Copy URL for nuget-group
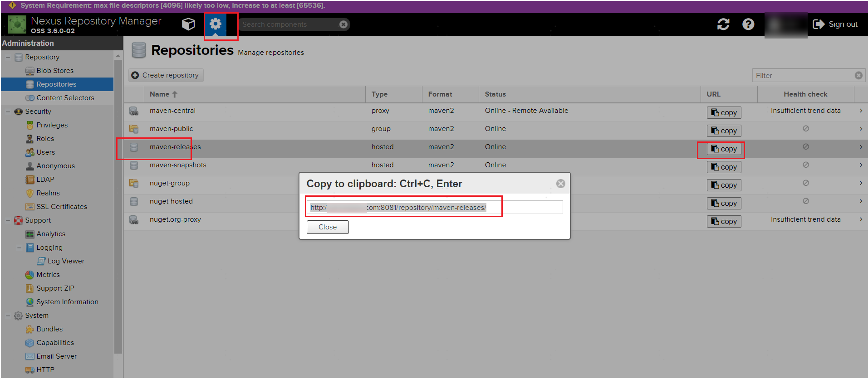Viewport: 868px width, 379px height. (x=724, y=185)
